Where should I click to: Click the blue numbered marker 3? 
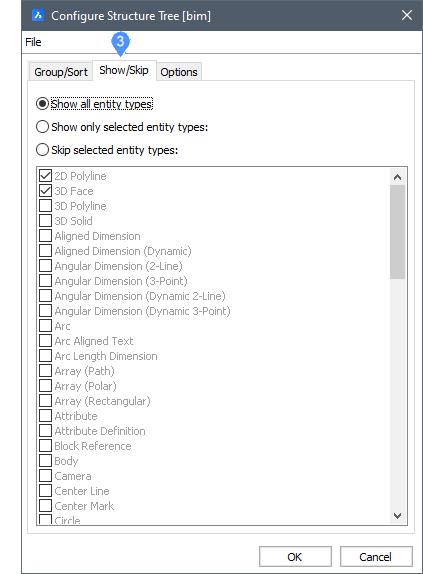120,43
